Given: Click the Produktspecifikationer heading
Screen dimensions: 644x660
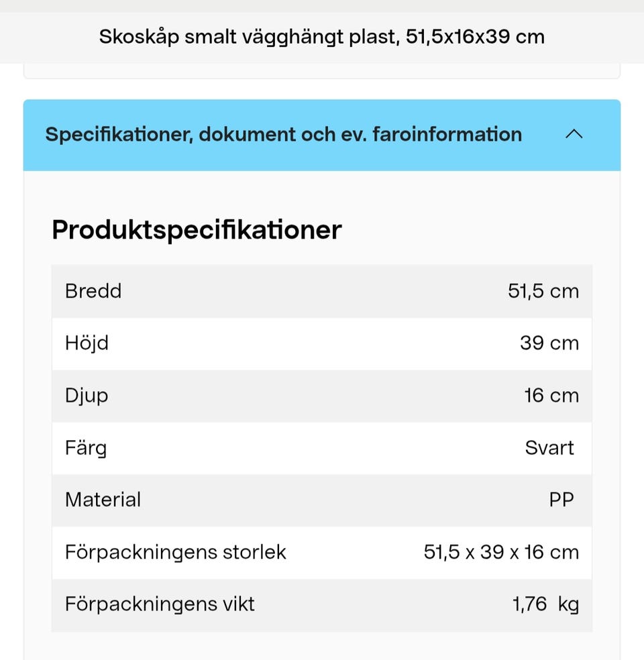Looking at the screenshot, I should [x=196, y=229].
